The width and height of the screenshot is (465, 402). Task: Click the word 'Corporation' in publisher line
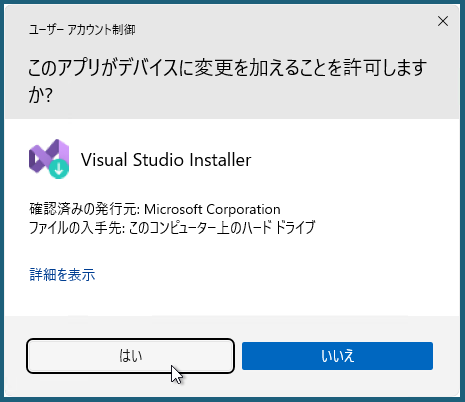pyautogui.click(x=243, y=209)
